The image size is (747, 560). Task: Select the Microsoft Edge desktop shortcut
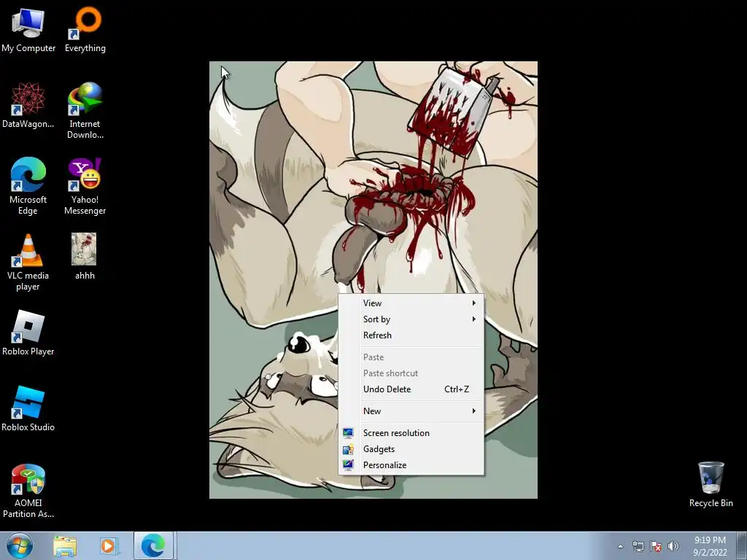click(28, 186)
